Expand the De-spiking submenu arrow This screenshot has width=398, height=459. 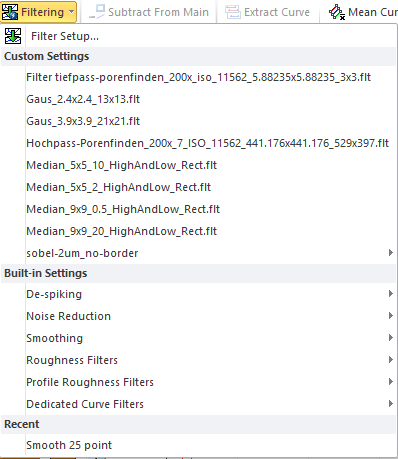pyautogui.click(x=391, y=294)
